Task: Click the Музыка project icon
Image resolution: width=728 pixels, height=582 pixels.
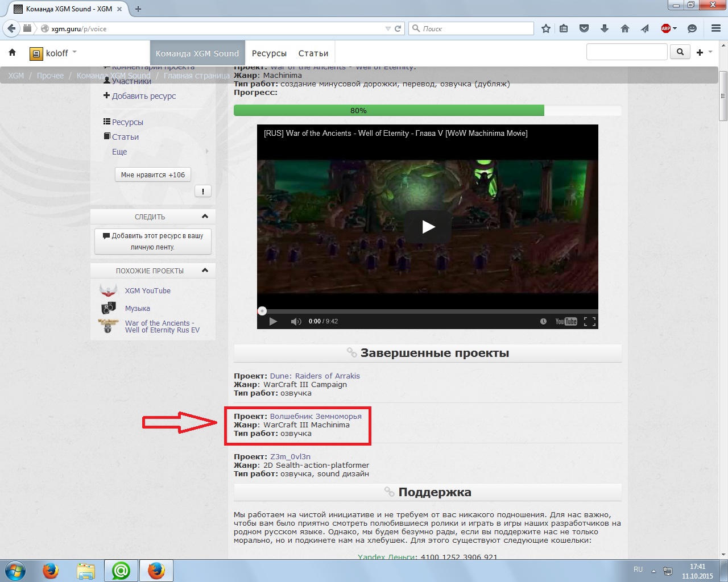Action: [x=108, y=308]
